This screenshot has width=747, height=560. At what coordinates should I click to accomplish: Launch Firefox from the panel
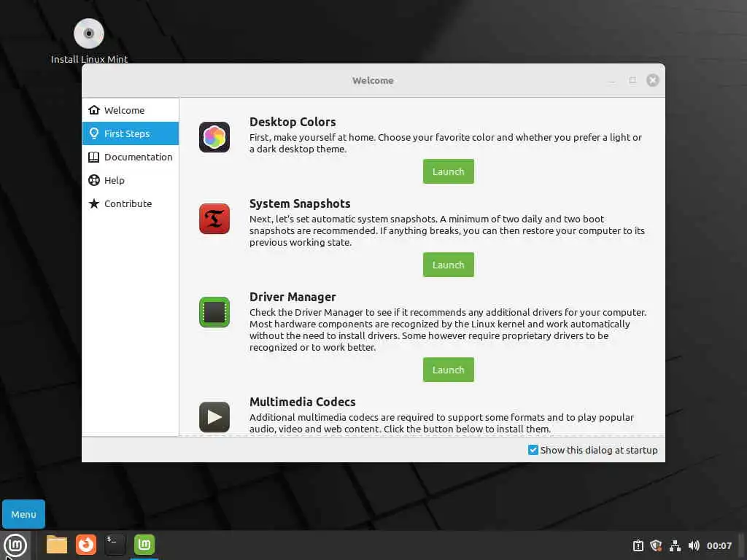pyautogui.click(x=86, y=545)
